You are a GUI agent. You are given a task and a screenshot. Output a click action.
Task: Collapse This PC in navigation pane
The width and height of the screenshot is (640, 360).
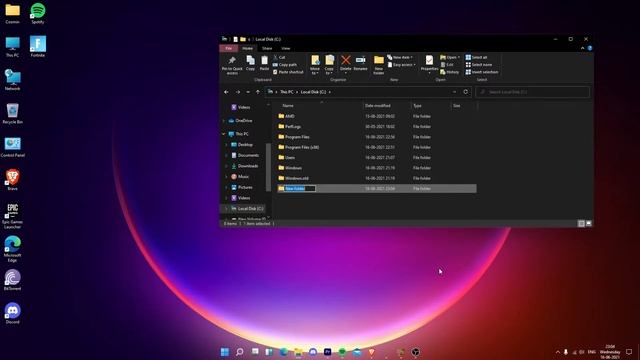point(224,134)
